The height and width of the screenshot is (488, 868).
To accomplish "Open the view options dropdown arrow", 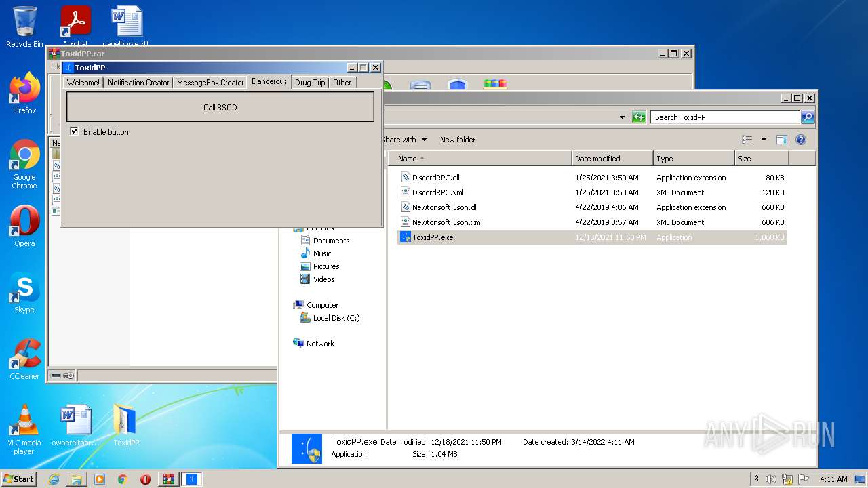I will pyautogui.click(x=764, y=140).
